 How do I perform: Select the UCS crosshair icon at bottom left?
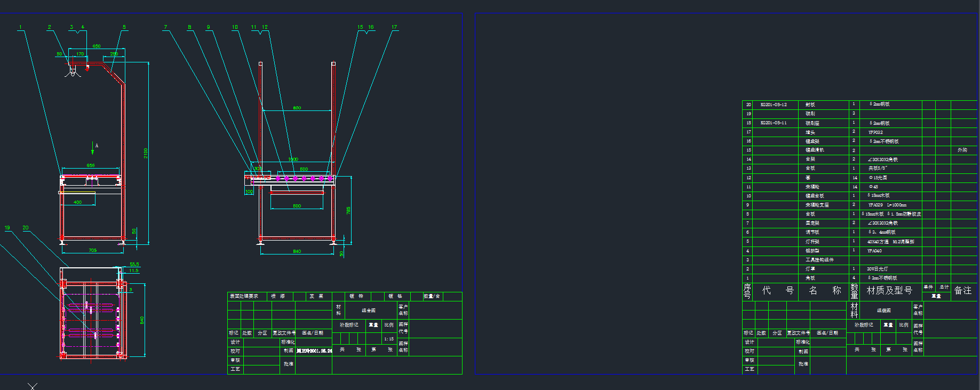33,386
